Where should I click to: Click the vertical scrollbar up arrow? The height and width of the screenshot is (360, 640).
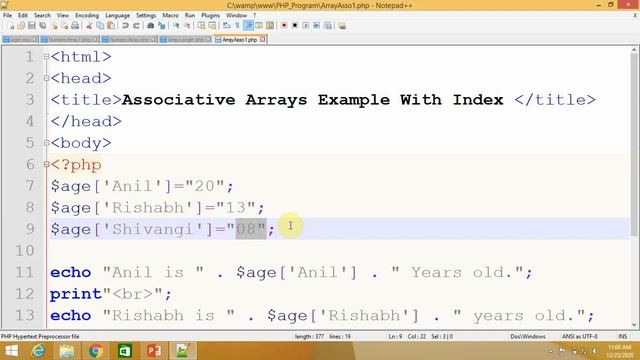click(x=634, y=50)
